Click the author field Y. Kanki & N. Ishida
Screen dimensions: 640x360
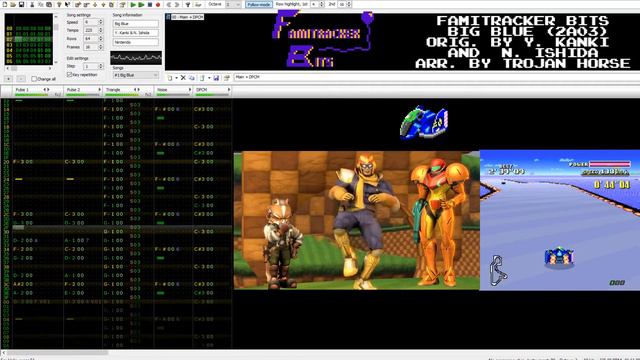click(x=136, y=33)
